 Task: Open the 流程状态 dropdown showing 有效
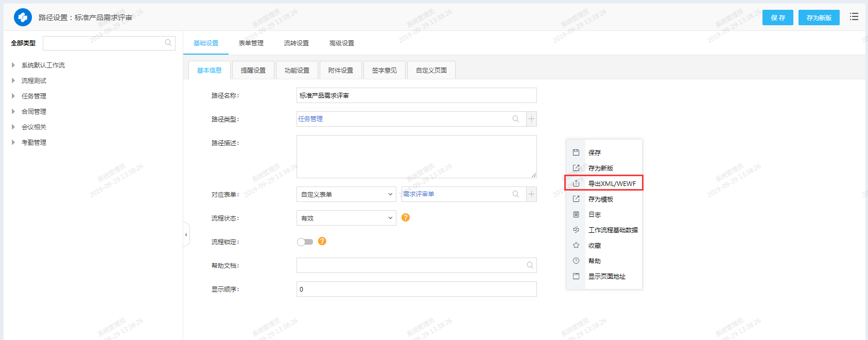coord(346,218)
